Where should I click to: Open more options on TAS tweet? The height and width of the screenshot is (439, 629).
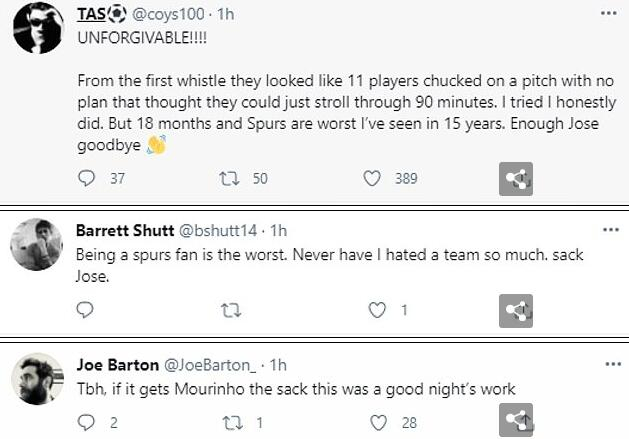(x=607, y=12)
